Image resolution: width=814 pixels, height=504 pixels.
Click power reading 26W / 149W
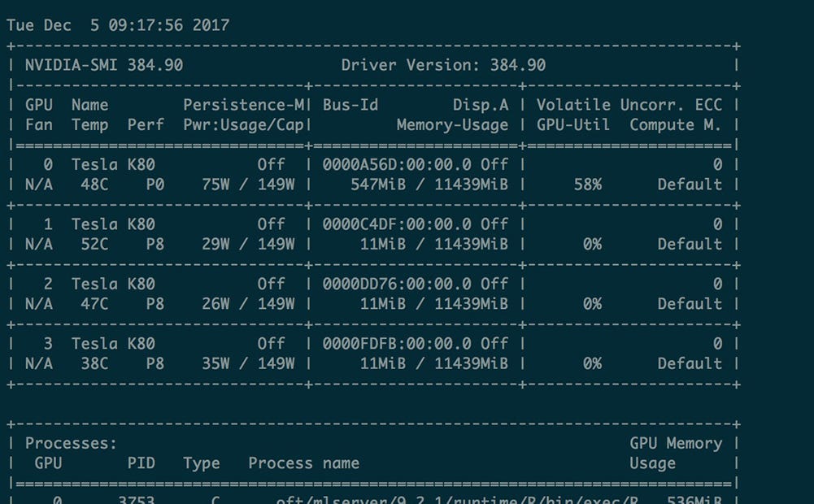pyautogui.click(x=248, y=304)
